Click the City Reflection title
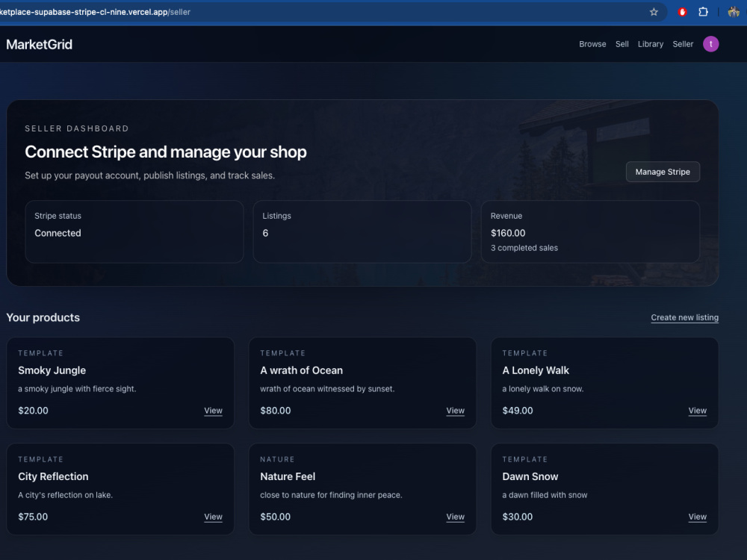 53,476
